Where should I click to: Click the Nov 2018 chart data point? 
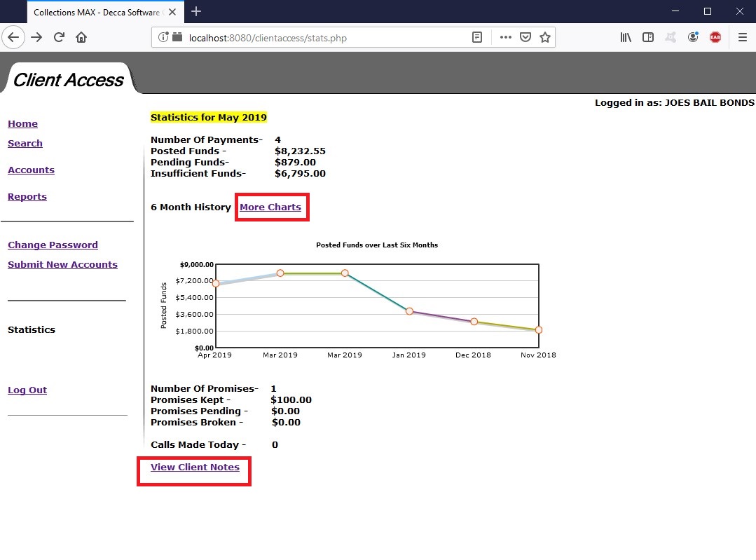pyautogui.click(x=539, y=330)
